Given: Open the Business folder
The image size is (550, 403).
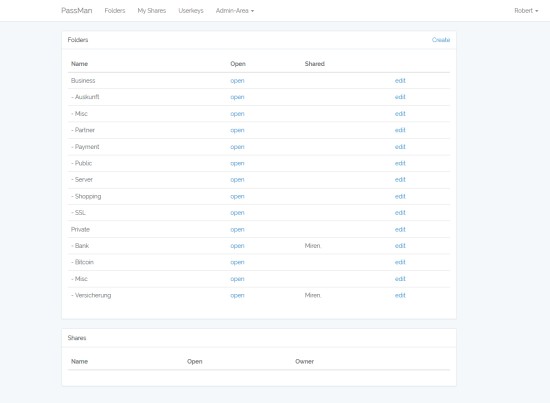Looking at the screenshot, I should (237, 81).
